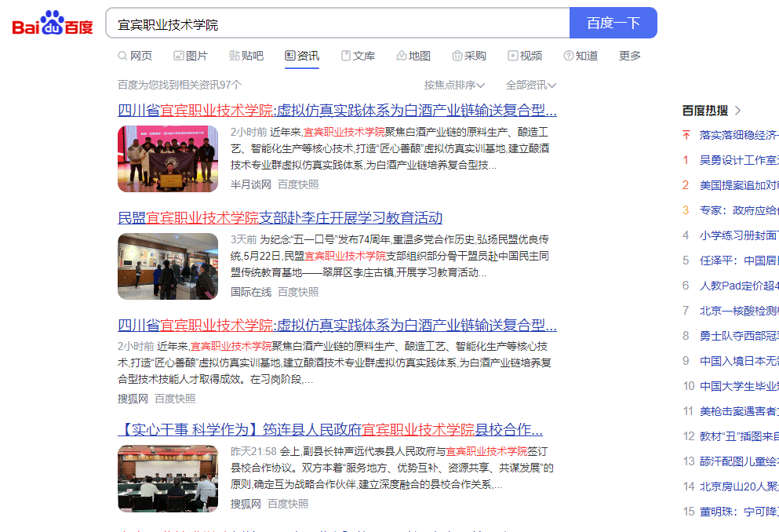Click the 百度一下 search button
The width and height of the screenshot is (779, 532).
pos(613,24)
